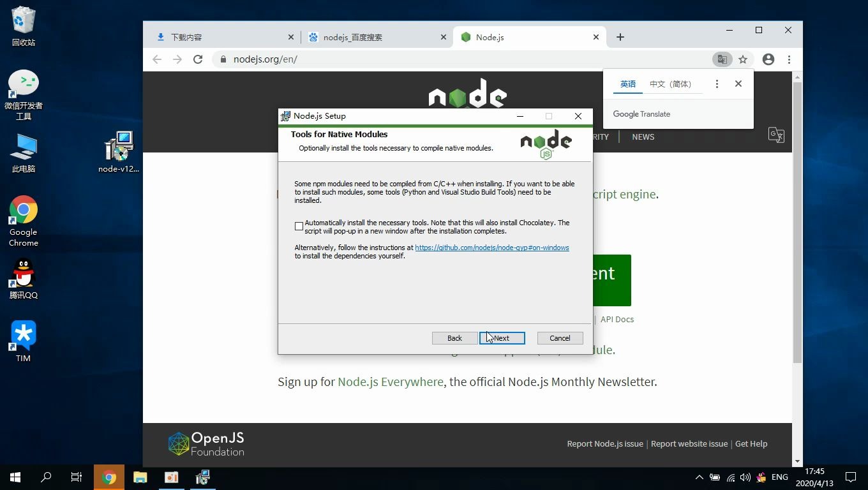Select node-v12 installer file on desktop
This screenshot has height=490, width=868.
(x=119, y=152)
